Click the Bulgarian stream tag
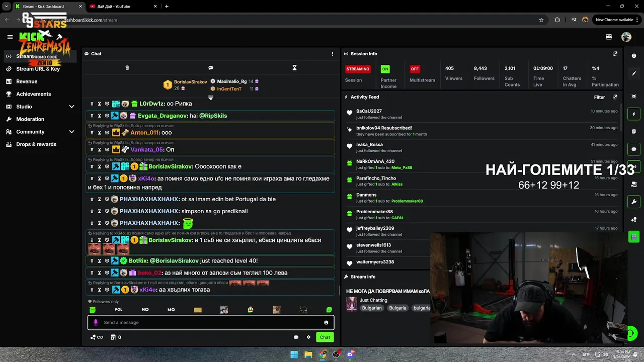 click(x=372, y=308)
